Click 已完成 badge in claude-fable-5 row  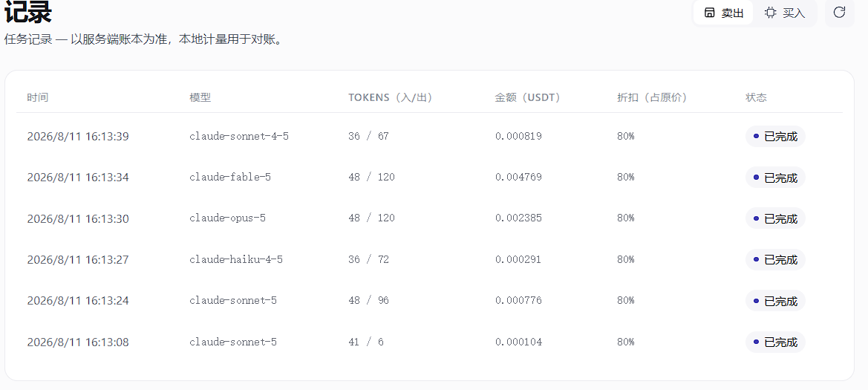(x=775, y=178)
